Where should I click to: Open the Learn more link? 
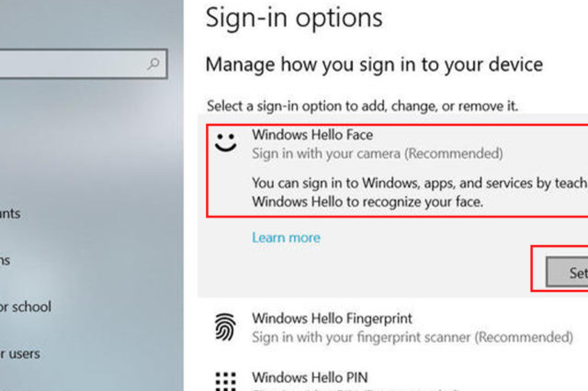(286, 238)
